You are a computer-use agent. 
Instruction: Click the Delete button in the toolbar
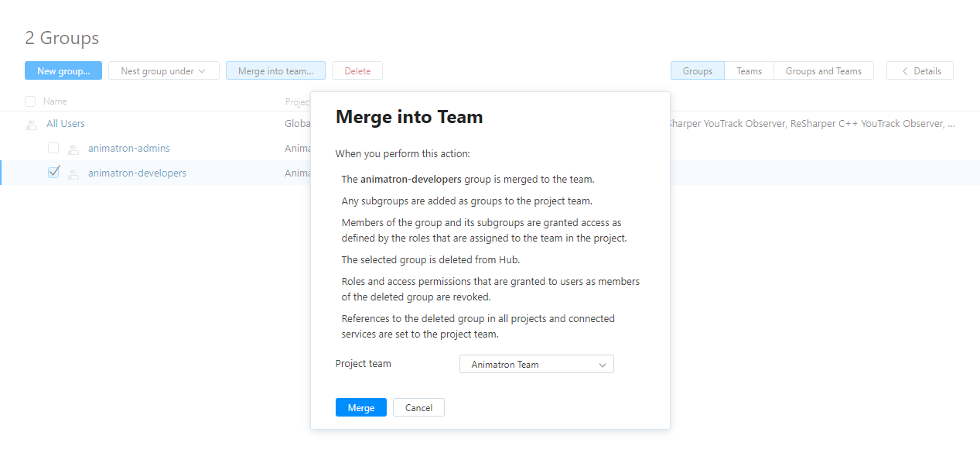[x=357, y=70]
